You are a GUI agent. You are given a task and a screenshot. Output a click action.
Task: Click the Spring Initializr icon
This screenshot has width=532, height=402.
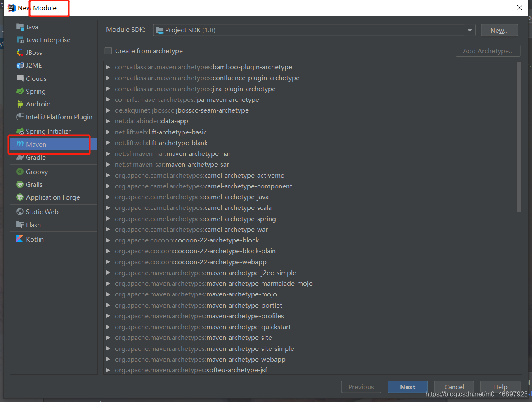[20, 131]
